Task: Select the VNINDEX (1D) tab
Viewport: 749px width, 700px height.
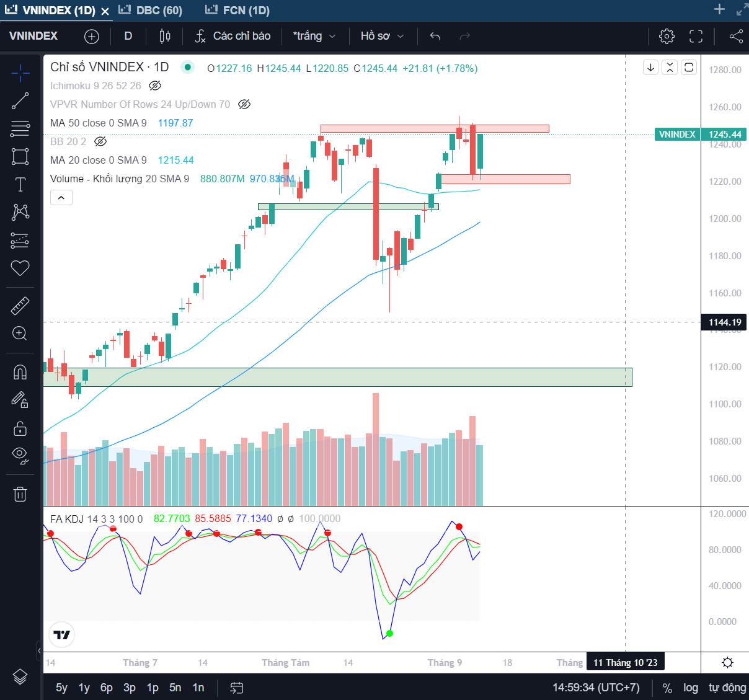Action: point(50,10)
